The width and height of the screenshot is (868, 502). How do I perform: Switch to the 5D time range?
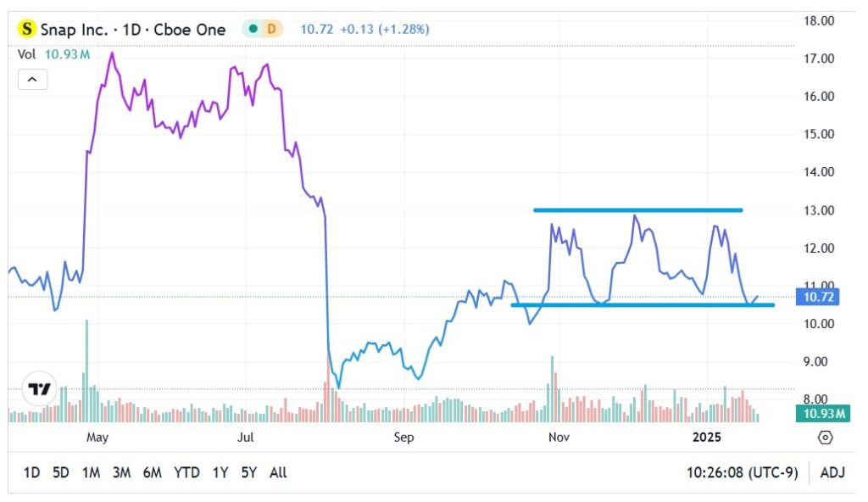coord(61,472)
